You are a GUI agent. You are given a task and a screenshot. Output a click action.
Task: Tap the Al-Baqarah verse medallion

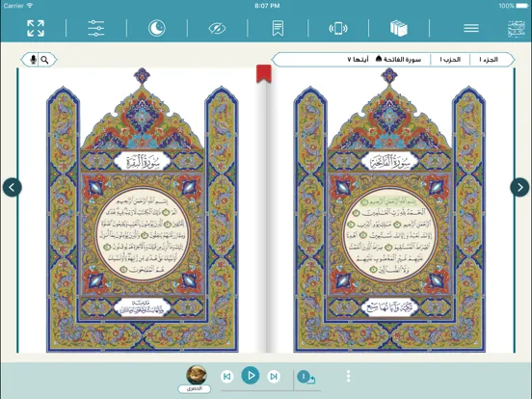[x=143, y=235]
